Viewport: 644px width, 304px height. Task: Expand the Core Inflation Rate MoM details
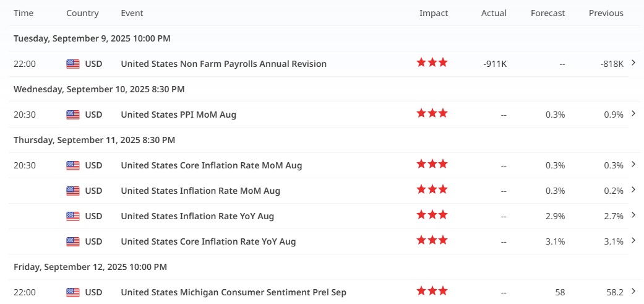[633, 164]
